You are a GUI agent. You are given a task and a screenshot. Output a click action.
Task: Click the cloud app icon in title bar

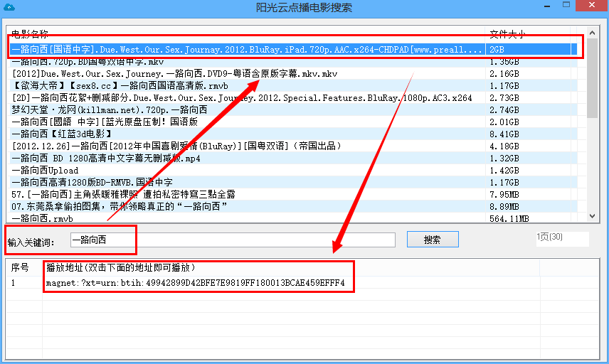click(x=9, y=7)
